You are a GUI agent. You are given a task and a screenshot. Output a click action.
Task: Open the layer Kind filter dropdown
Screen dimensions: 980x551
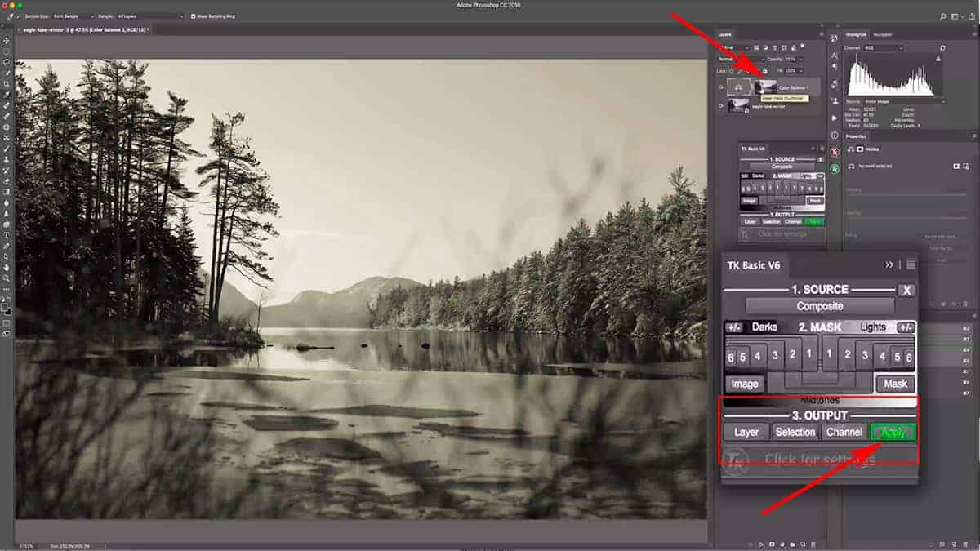point(734,47)
